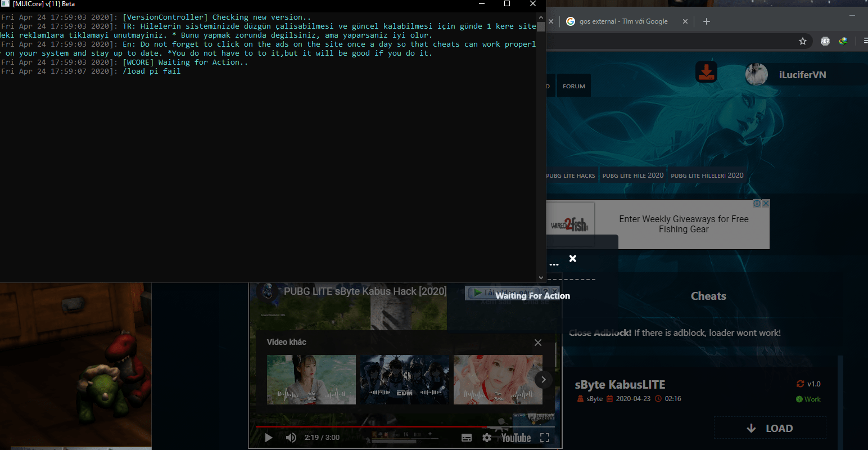The image size is (868, 450).
Task: Click the '[VersionController] Checking new version..' console line
Action: click(x=217, y=17)
